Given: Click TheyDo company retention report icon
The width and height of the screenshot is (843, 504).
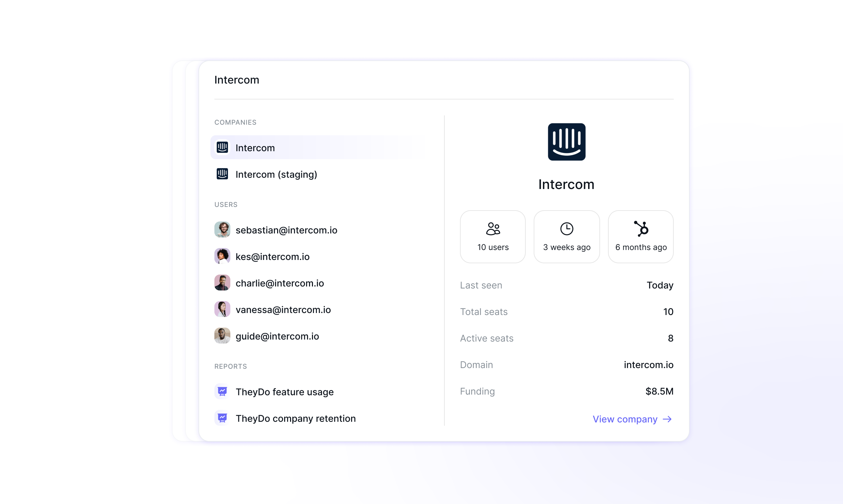Looking at the screenshot, I should click(x=222, y=418).
